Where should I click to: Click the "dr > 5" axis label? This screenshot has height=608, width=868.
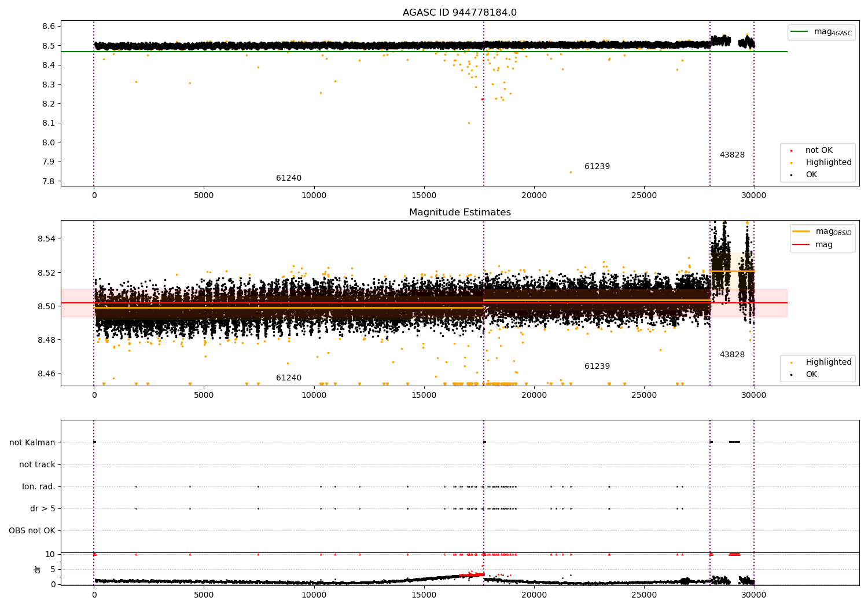click(43, 509)
